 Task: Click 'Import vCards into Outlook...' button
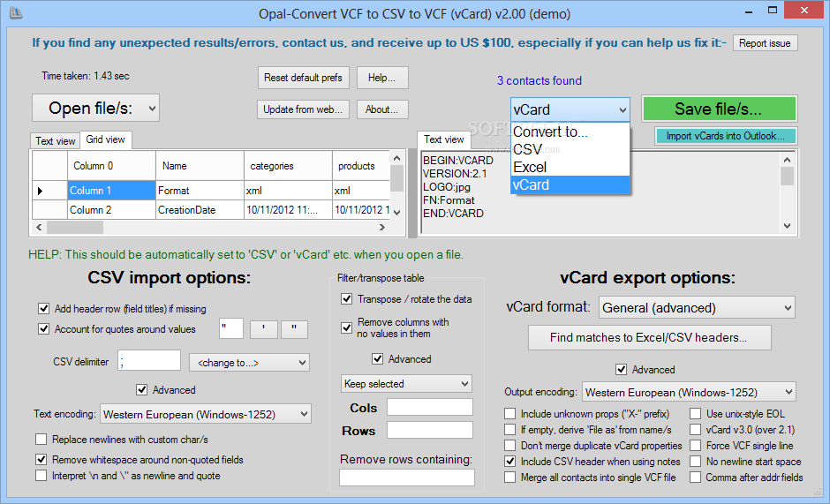pyautogui.click(x=725, y=136)
